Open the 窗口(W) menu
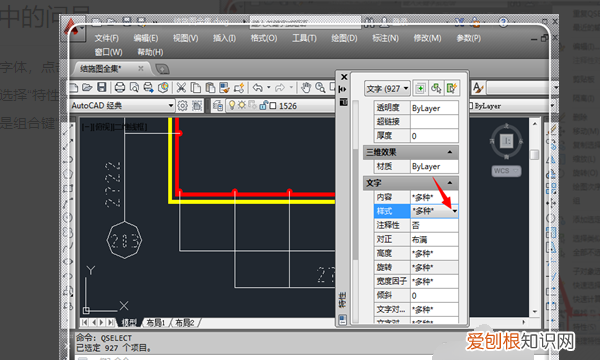Image resolution: width=600 pixels, height=360 pixels. tap(109, 52)
